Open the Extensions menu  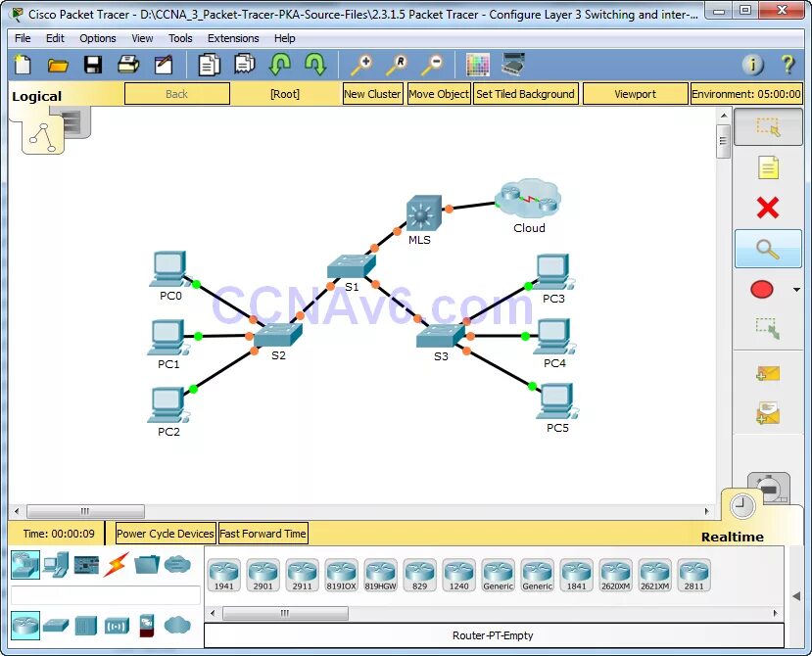(233, 38)
